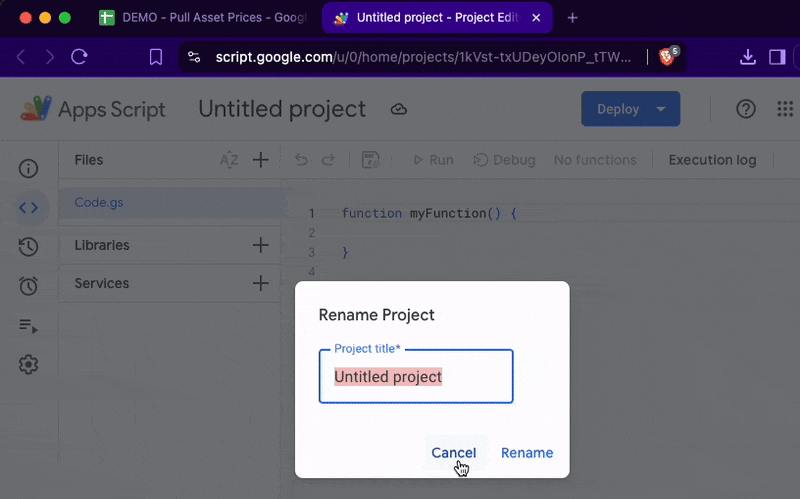Viewport: 800px width, 499px height.
Task: Sort files alphabetically with AZ icon
Action: [229, 160]
